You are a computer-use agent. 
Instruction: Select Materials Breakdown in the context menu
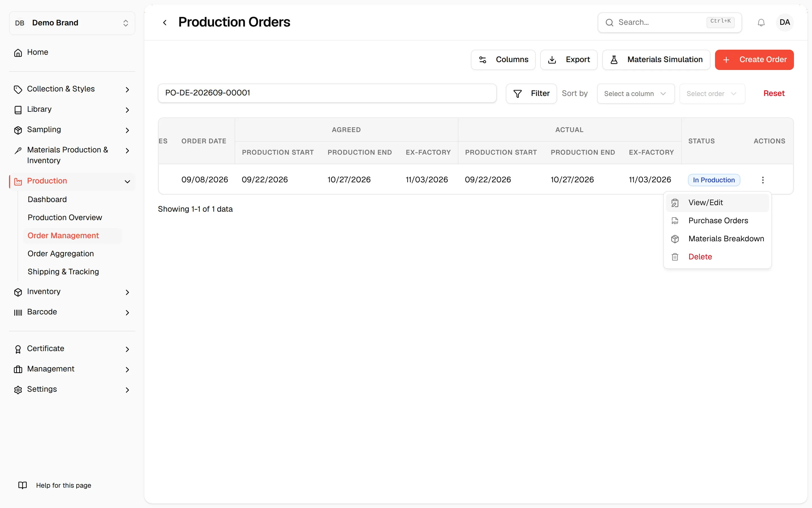717,239
